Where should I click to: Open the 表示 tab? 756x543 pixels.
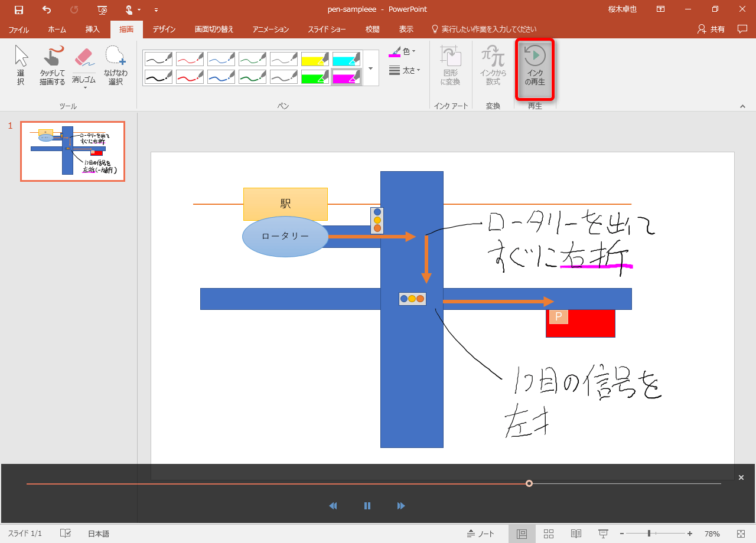click(x=406, y=29)
